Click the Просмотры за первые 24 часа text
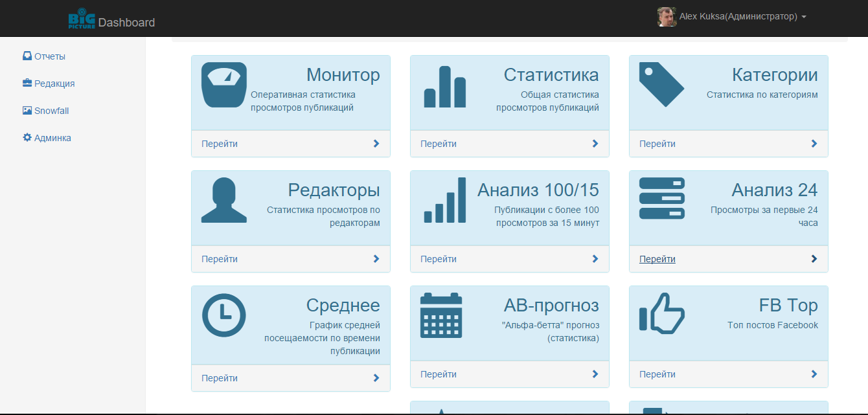Screen dimensions: 868x415 [x=764, y=216]
